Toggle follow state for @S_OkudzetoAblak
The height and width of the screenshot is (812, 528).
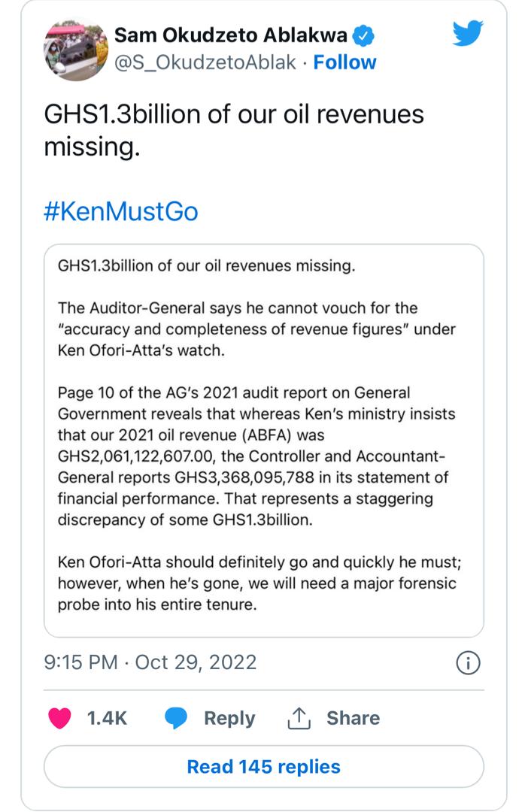[x=345, y=62]
